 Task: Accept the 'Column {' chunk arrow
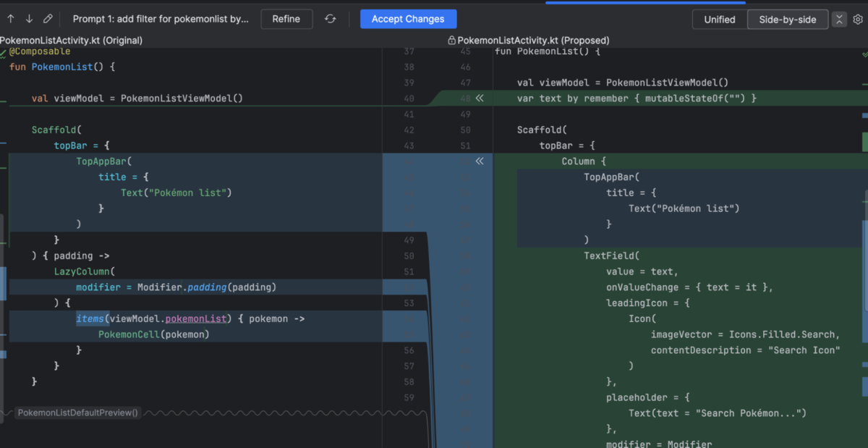[x=479, y=161]
